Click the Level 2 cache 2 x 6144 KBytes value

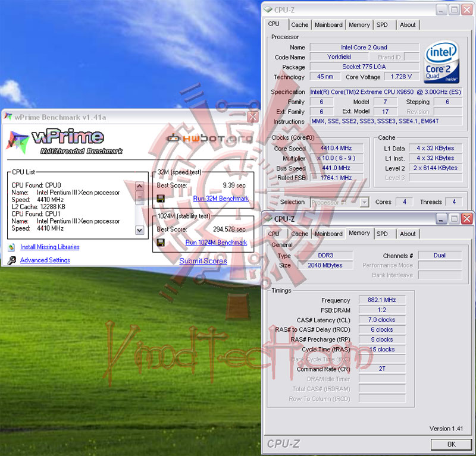[x=436, y=168]
